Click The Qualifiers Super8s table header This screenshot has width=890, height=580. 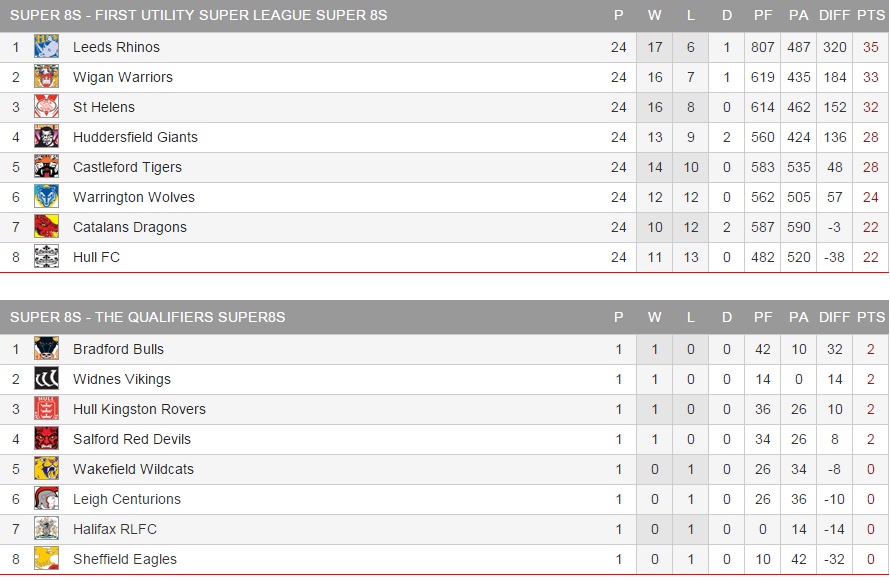(x=147, y=317)
